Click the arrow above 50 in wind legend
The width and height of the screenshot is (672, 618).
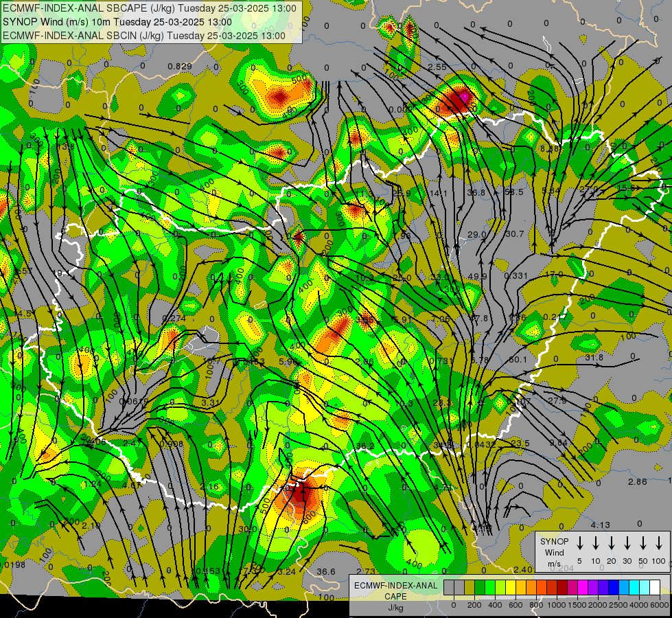click(643, 543)
